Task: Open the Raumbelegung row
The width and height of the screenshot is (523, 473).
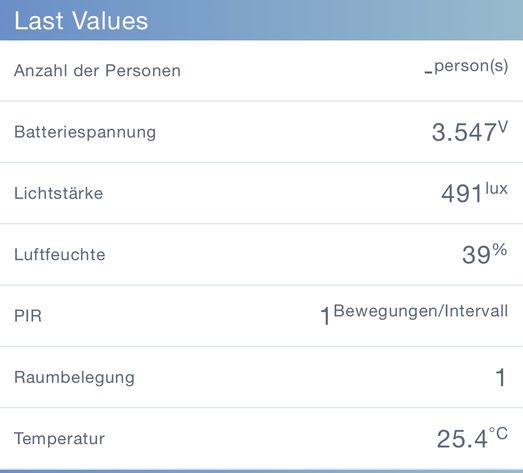Action: click(262, 377)
